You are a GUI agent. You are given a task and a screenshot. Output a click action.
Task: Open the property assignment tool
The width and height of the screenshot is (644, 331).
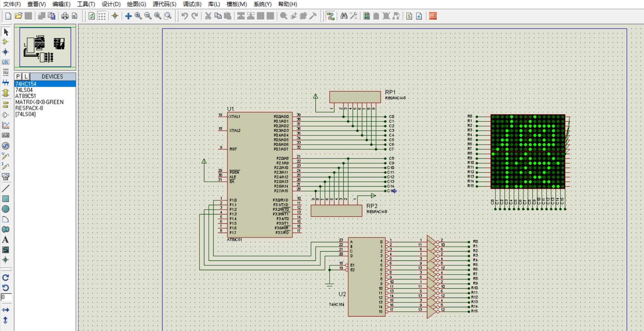[x=354, y=16]
